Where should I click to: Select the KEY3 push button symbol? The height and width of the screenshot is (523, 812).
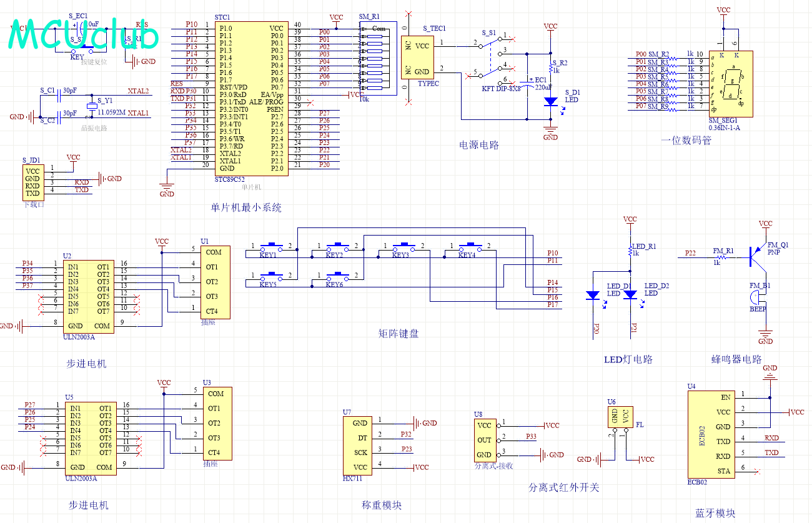click(x=404, y=248)
